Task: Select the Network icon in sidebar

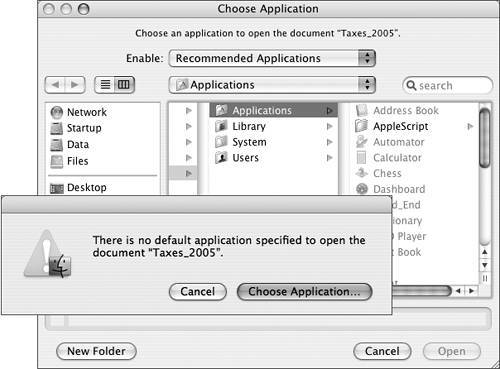Action: point(57,112)
